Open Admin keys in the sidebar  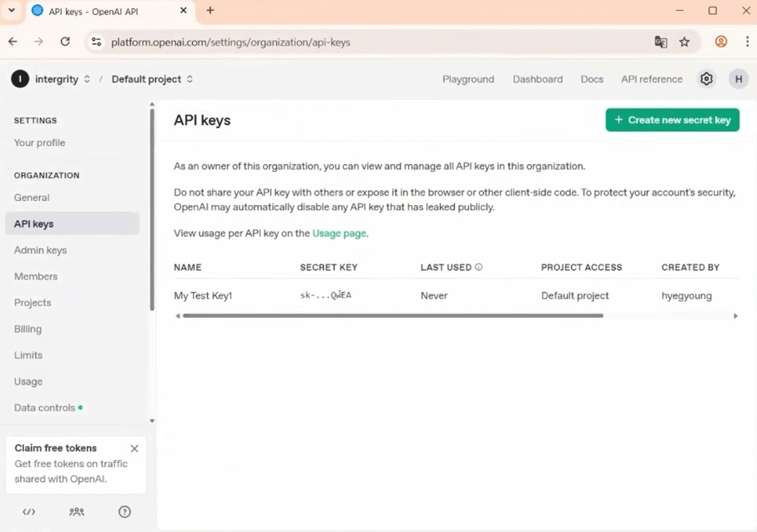tap(41, 250)
